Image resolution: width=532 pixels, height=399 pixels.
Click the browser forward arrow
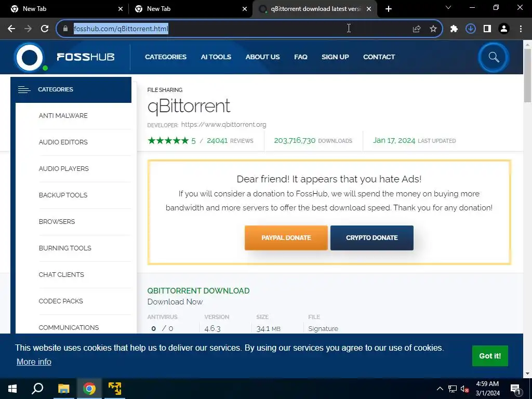click(x=28, y=29)
